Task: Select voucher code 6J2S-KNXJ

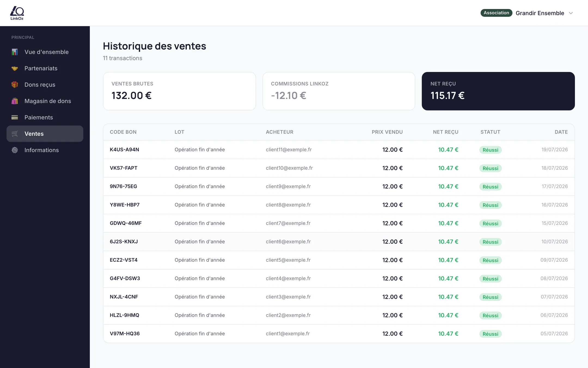Action: coord(124,242)
